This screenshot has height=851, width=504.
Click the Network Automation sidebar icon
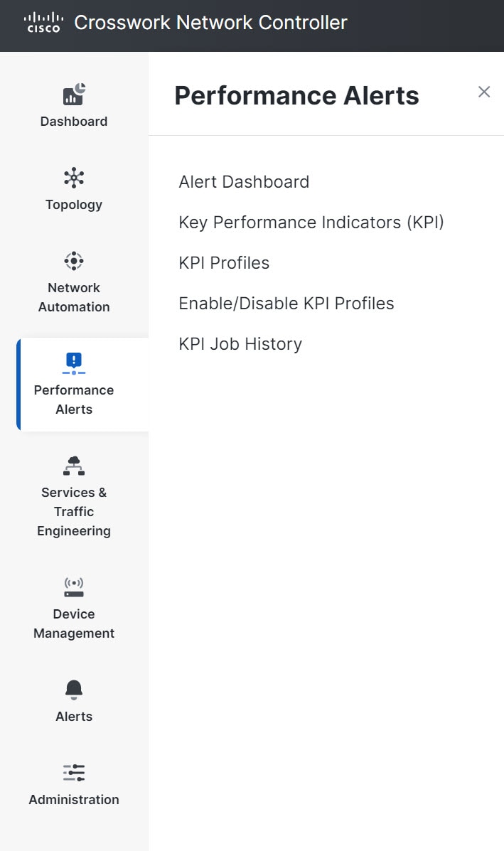(74, 260)
